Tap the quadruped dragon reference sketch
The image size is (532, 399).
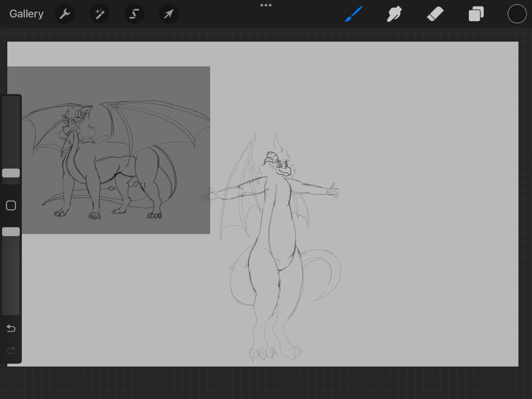tap(109, 150)
